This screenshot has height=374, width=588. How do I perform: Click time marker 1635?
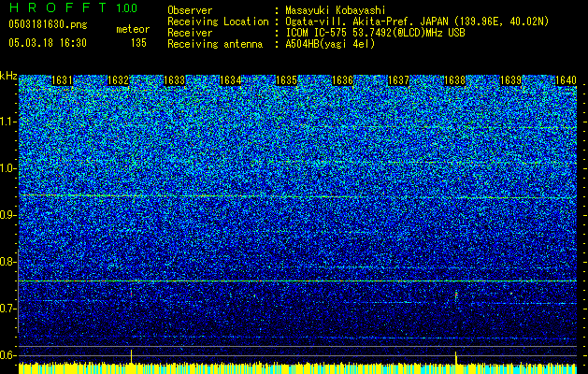coord(286,80)
